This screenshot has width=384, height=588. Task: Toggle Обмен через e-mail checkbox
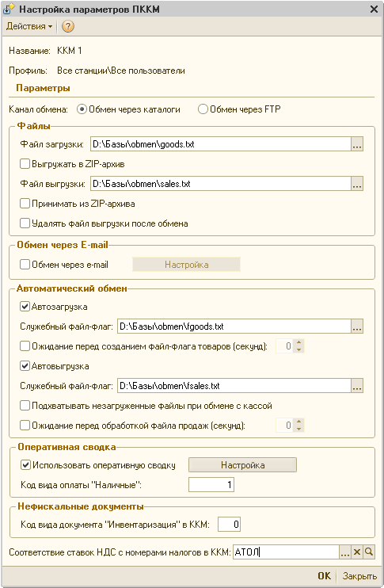(25, 265)
